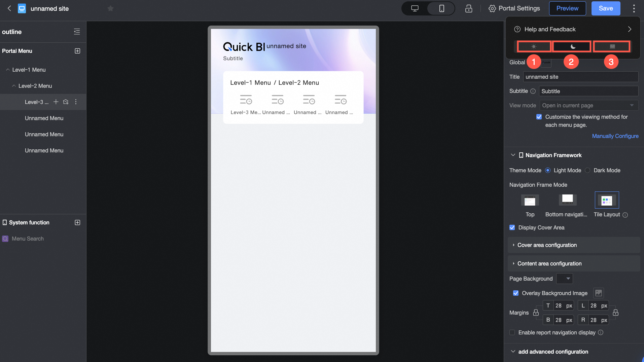Collapse add advanced configuration section

click(x=513, y=352)
